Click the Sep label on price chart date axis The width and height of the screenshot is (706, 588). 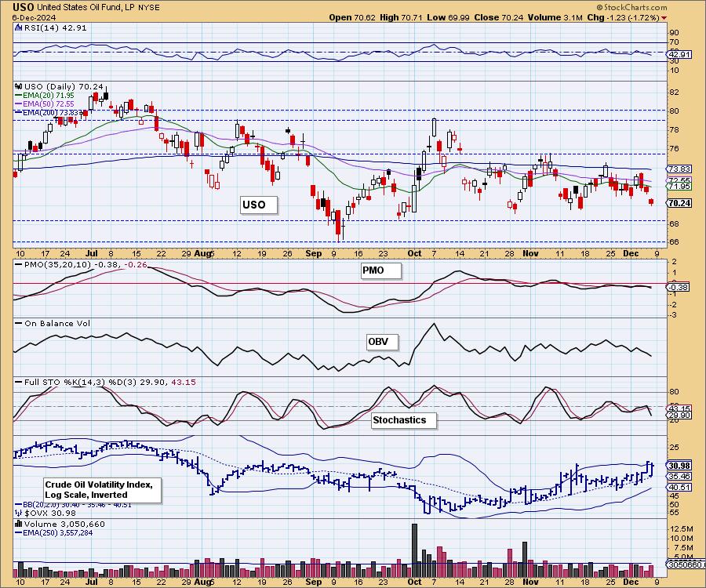coord(313,254)
